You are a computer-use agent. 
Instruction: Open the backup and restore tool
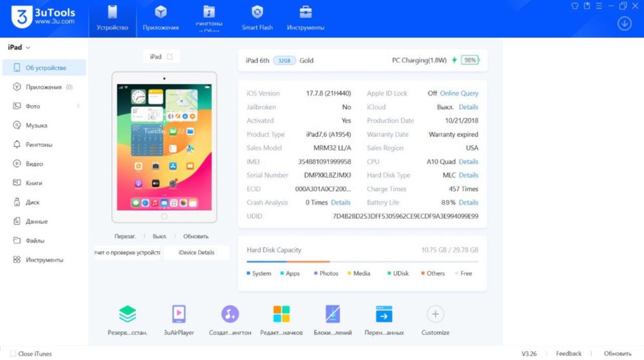click(128, 320)
